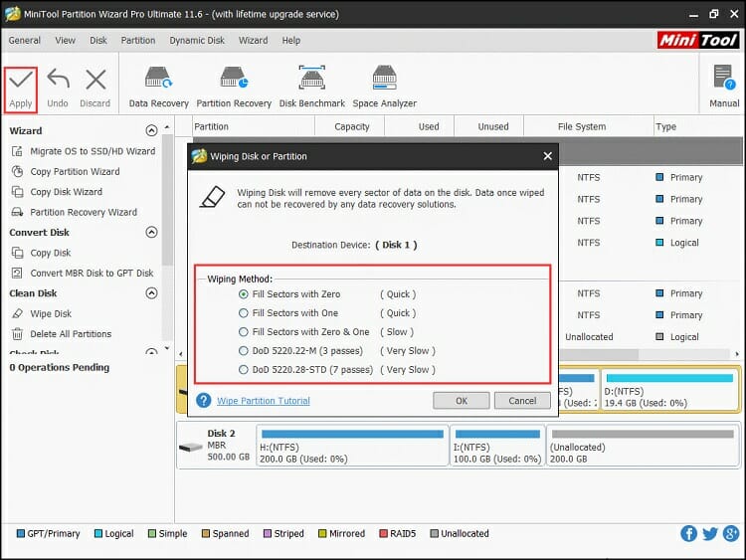Click the Undo arrow icon
This screenshot has height=560, width=746.
[x=58, y=81]
